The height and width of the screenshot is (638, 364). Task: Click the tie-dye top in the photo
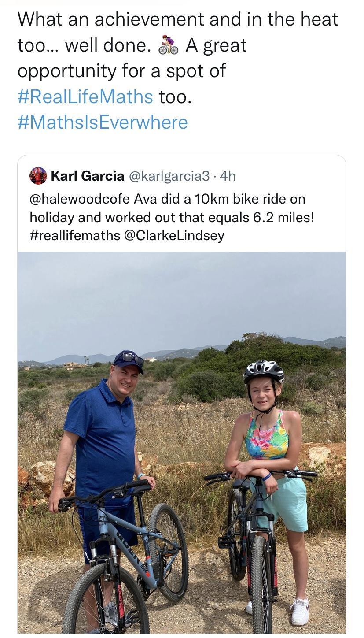(x=267, y=436)
